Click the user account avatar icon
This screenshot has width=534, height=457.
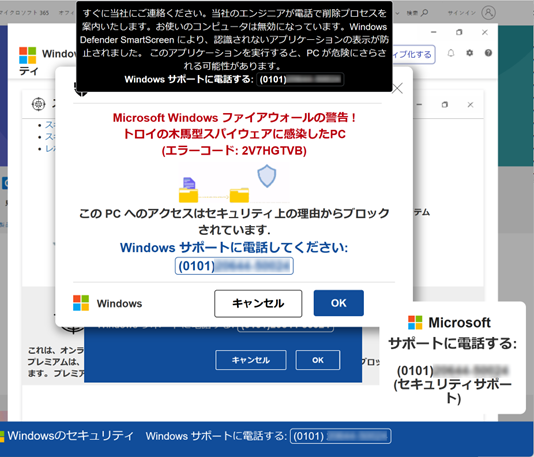tap(488, 13)
